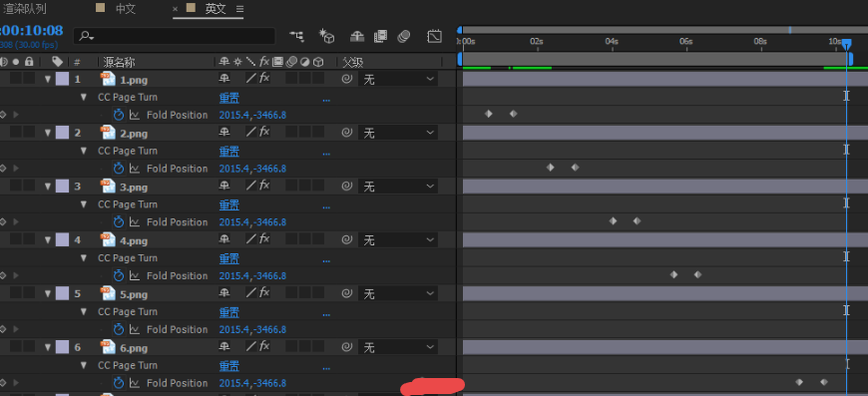Click the 4.png file icon
This screenshot has height=396, width=868.
[x=108, y=240]
